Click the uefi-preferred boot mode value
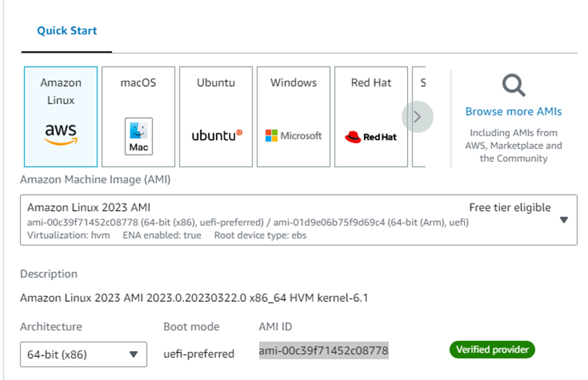This screenshot has width=588, height=380. (x=199, y=354)
